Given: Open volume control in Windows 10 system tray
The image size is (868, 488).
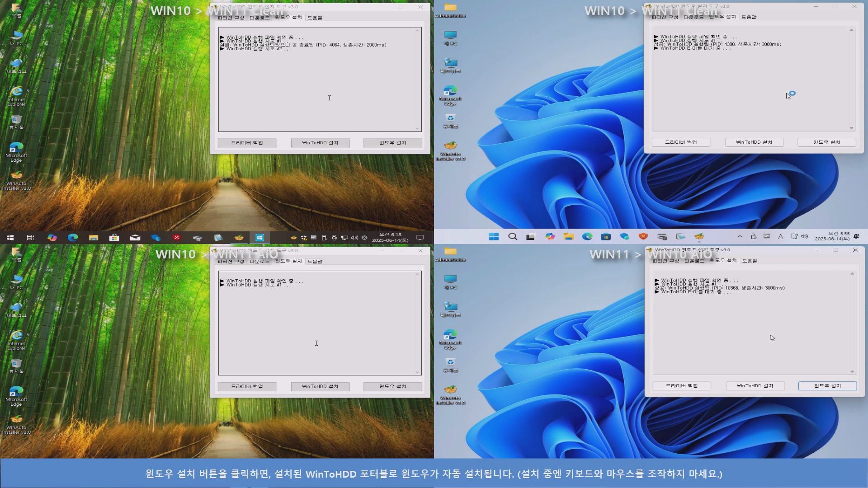Looking at the screenshot, I should [x=354, y=237].
